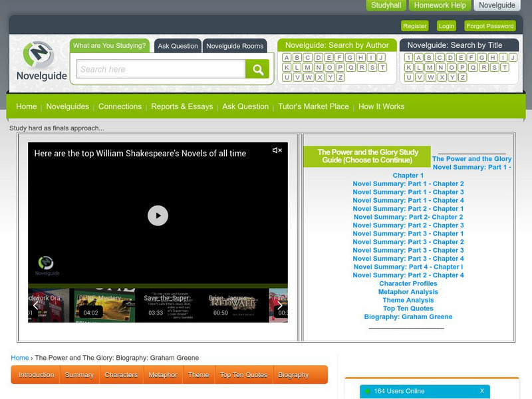Open Novel Summary Part 2 - Chapter 3

(408, 225)
